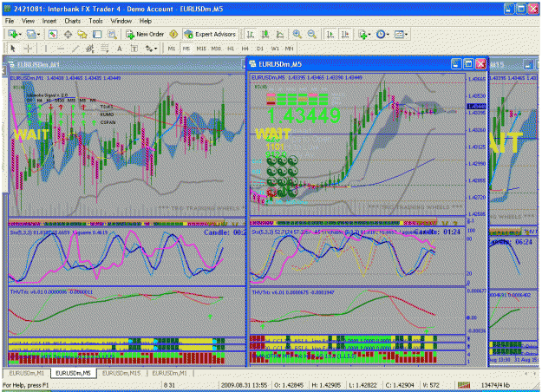Select the Text Label tool
The height and width of the screenshot is (392, 542).
[x=134, y=49]
